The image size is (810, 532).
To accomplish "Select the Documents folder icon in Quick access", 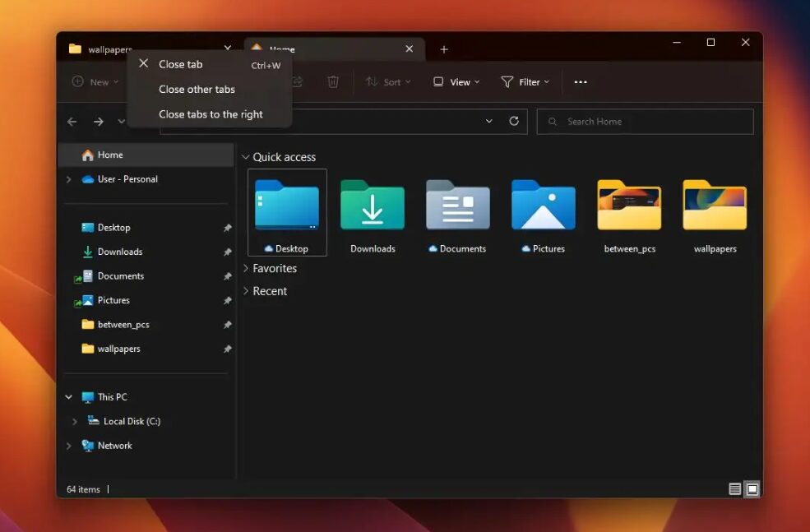I will pyautogui.click(x=457, y=206).
